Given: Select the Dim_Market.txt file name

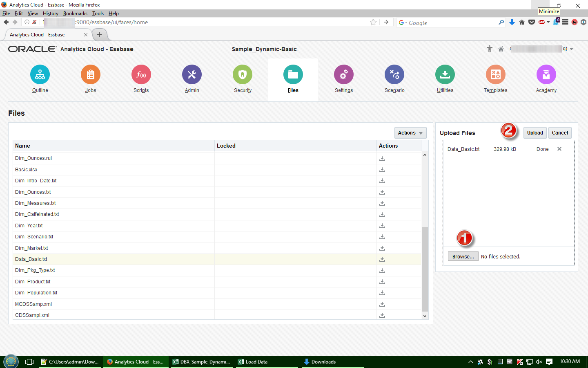Looking at the screenshot, I should (x=31, y=248).
